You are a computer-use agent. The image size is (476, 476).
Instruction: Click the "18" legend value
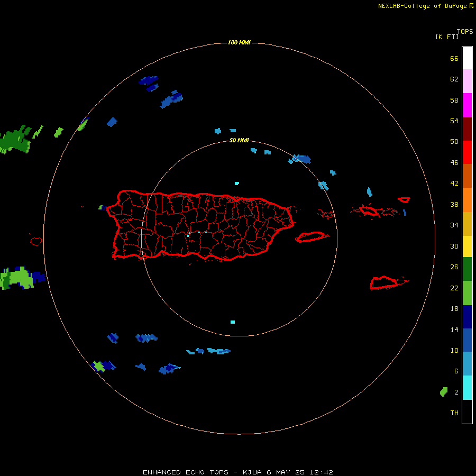click(x=454, y=309)
